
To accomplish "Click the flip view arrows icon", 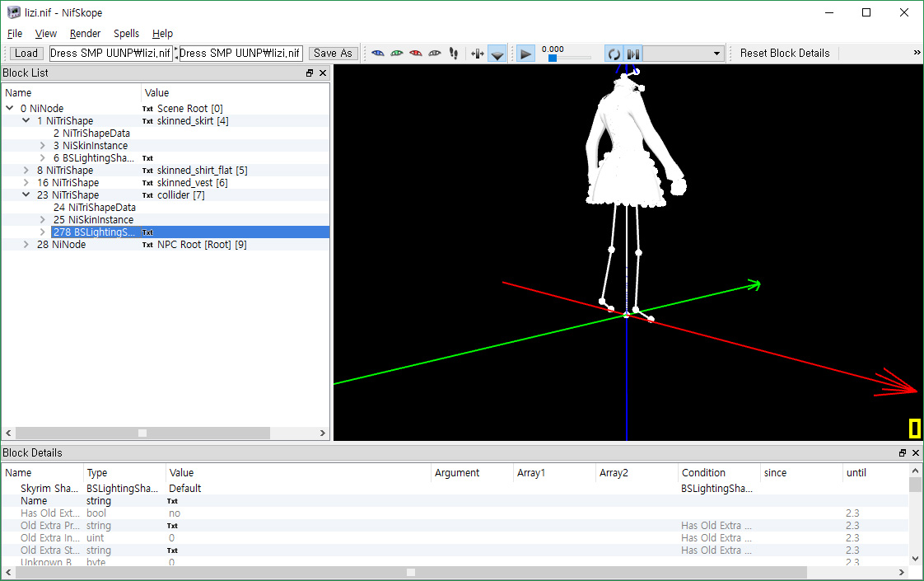I will point(478,54).
